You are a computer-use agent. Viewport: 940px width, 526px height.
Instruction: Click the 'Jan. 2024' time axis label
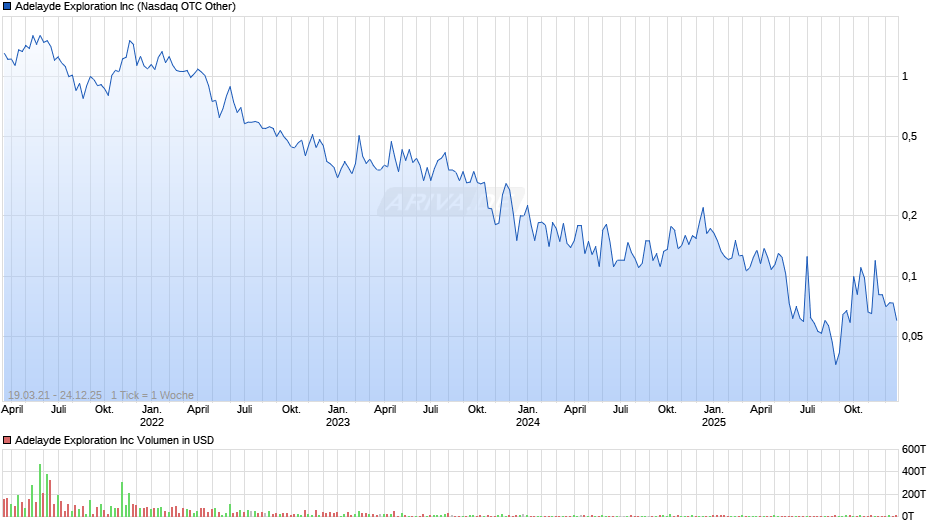tap(528, 416)
